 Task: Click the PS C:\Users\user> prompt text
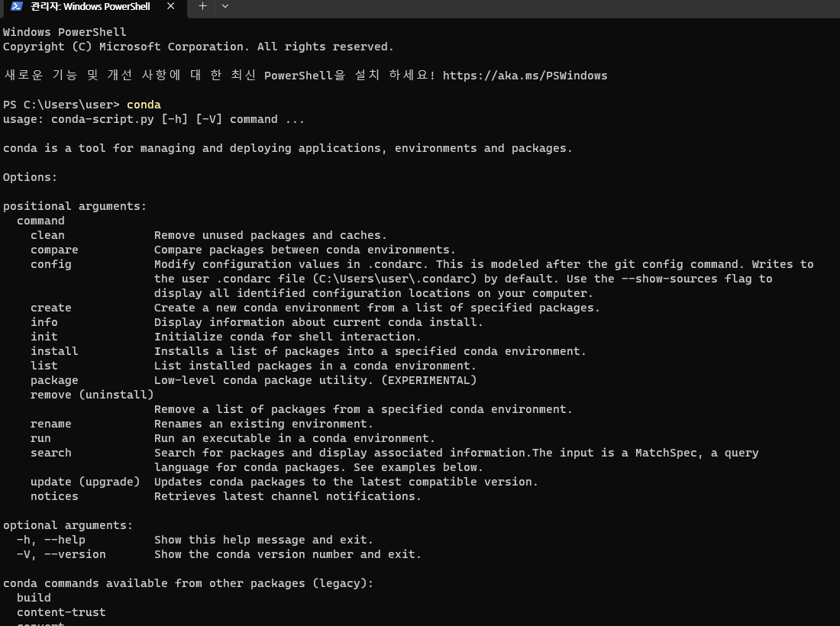(x=61, y=105)
